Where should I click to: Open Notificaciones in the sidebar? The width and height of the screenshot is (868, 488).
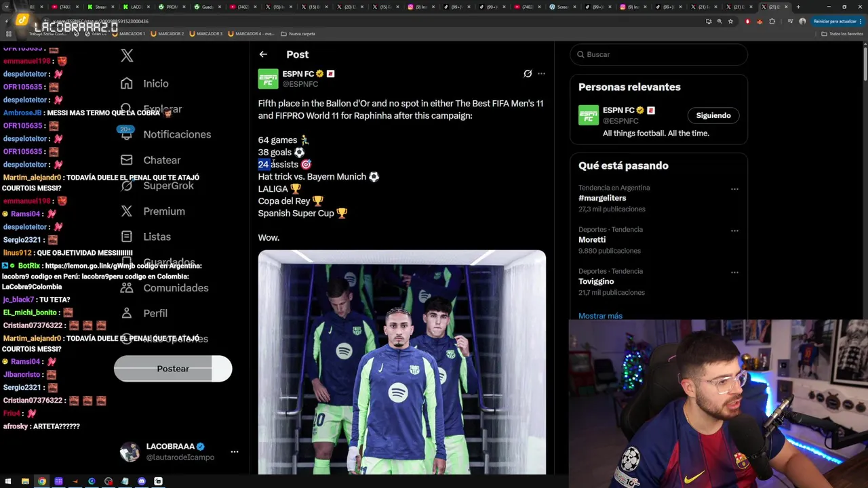(x=177, y=134)
